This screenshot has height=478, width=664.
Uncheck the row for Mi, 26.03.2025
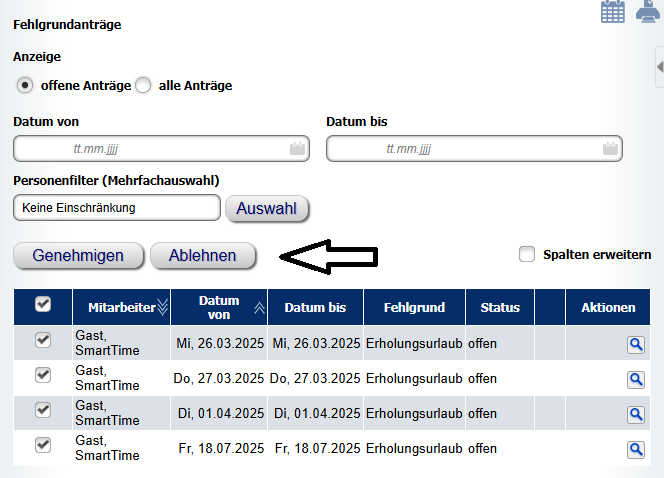click(x=43, y=340)
